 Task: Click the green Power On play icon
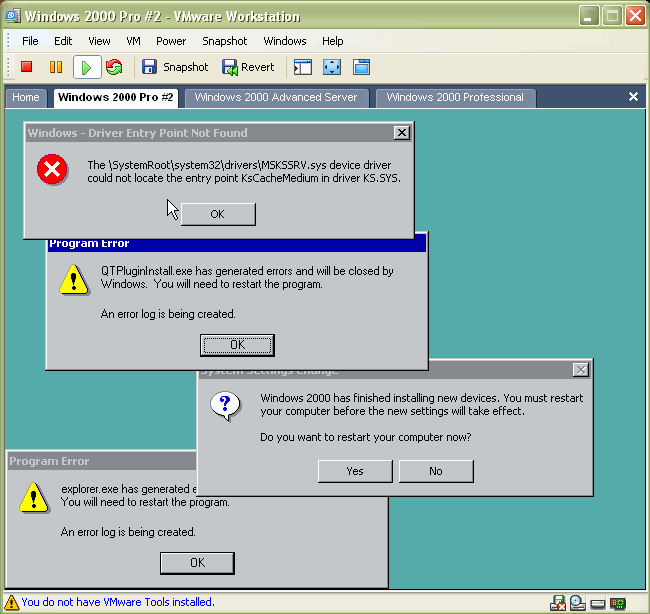click(x=87, y=67)
